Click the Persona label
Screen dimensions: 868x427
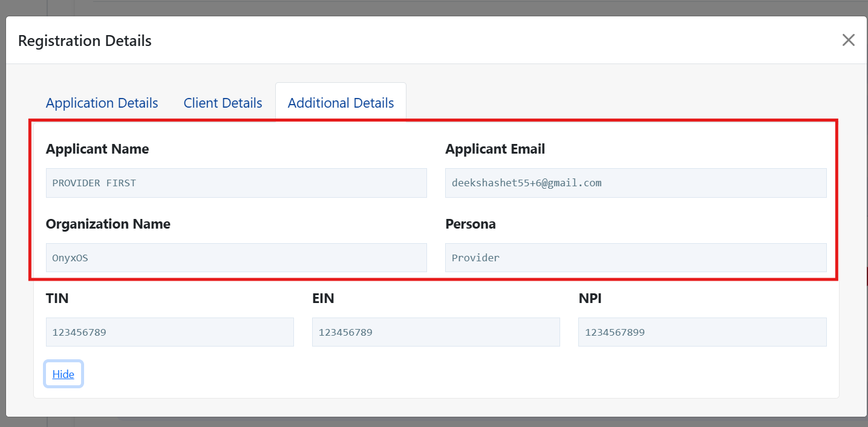point(471,224)
